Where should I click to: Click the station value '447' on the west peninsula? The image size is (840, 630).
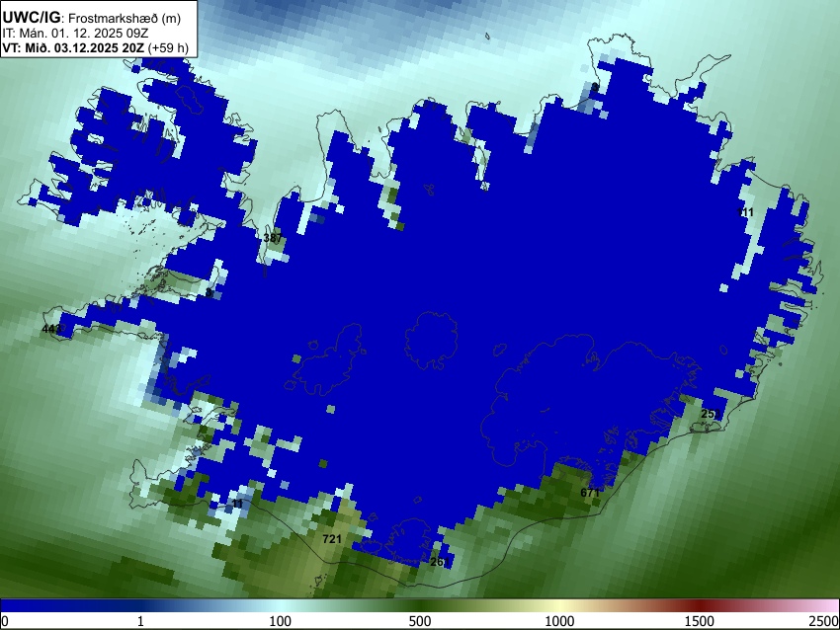point(51,329)
